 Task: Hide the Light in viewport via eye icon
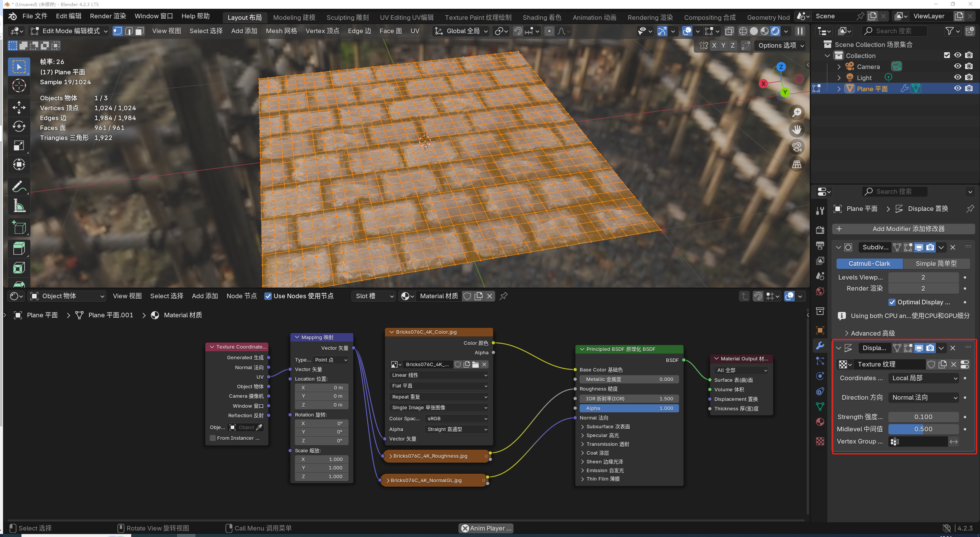click(957, 77)
